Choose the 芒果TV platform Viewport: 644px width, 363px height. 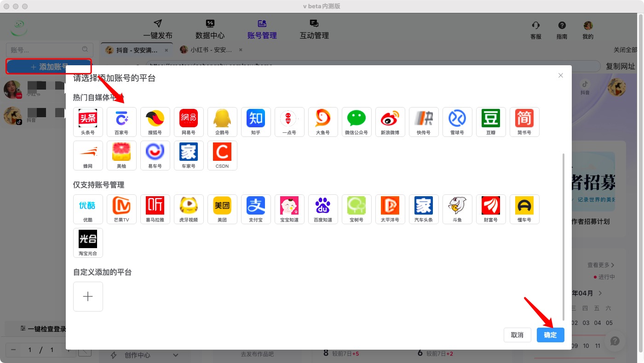121,209
